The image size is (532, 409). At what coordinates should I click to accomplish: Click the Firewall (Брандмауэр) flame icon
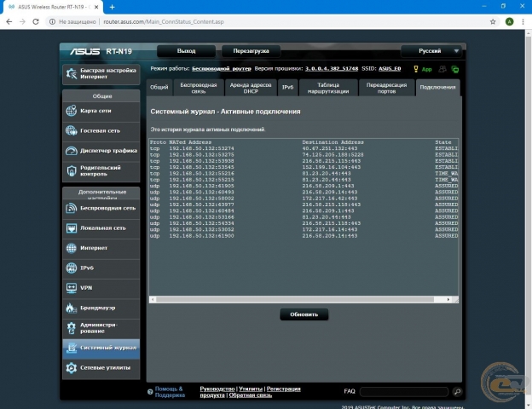[x=72, y=308]
